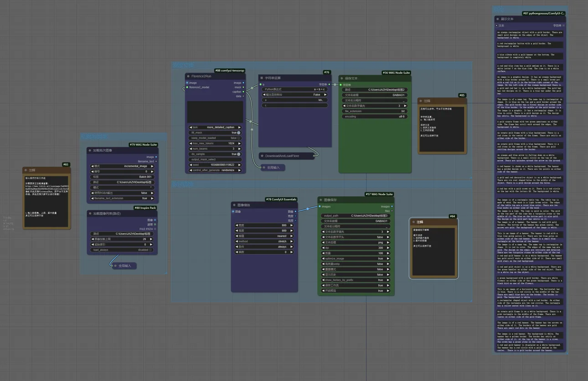
Task: Open the method dropdown showing stretch
Action: tap(265, 241)
